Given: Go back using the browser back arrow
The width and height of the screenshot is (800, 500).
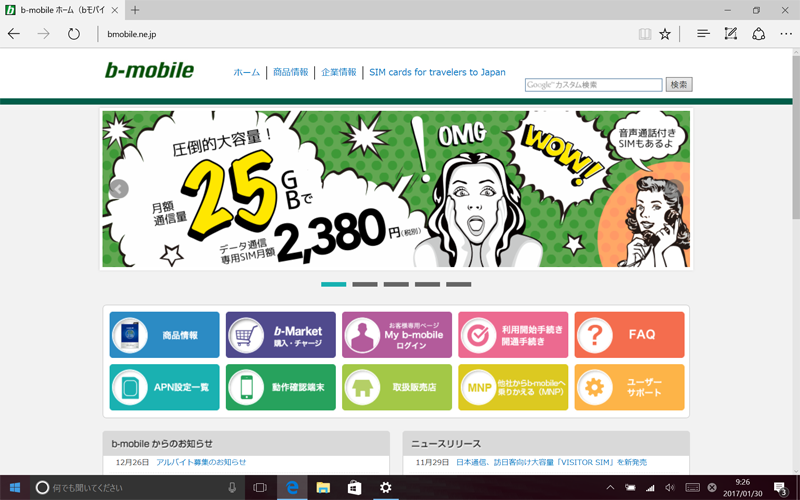Looking at the screenshot, I should (x=14, y=34).
